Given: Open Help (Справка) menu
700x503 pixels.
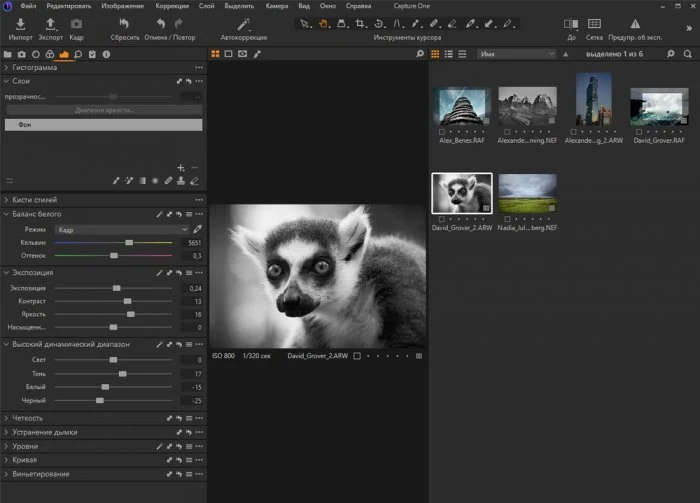Looking at the screenshot, I should (358, 6).
